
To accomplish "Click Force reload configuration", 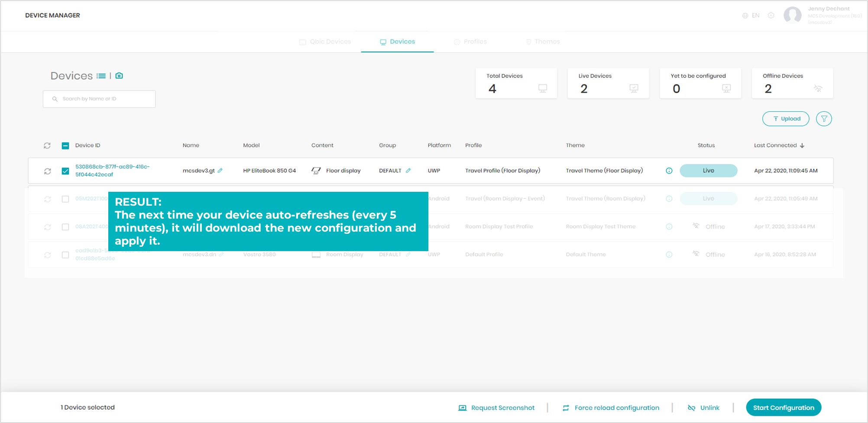I will pos(611,408).
